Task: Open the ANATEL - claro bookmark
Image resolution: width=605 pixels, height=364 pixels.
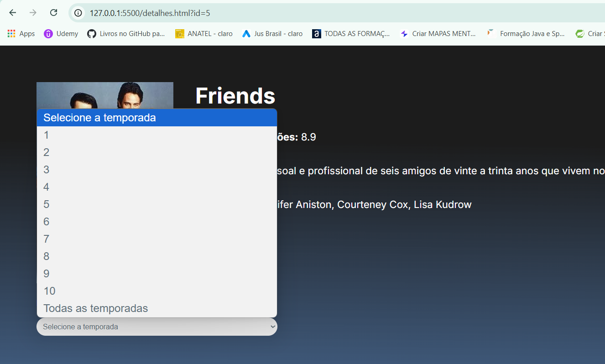Action: 204,34
